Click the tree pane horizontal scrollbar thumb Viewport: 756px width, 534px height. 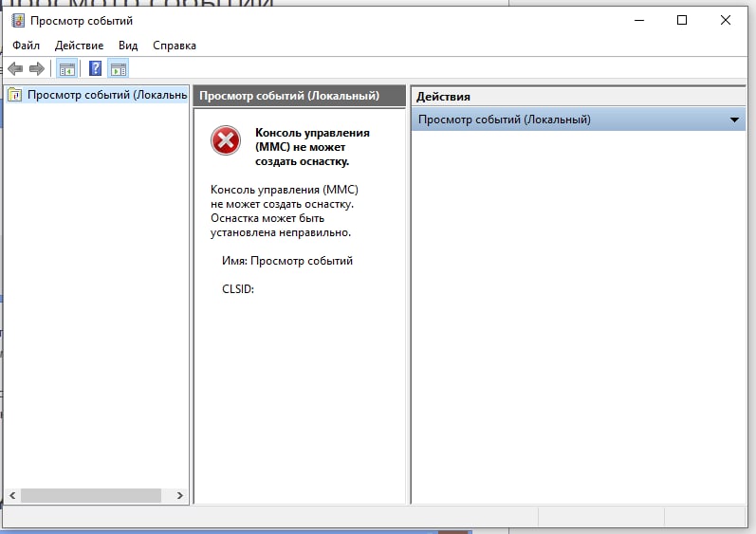pos(91,495)
